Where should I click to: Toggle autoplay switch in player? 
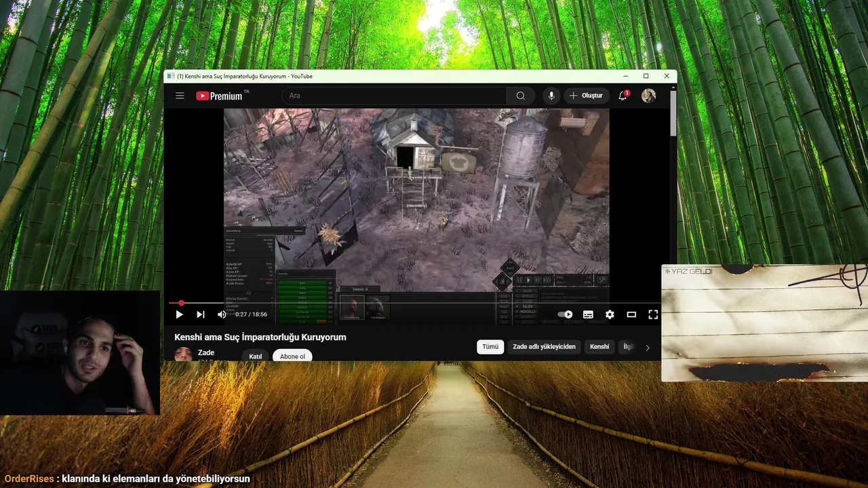[565, 314]
